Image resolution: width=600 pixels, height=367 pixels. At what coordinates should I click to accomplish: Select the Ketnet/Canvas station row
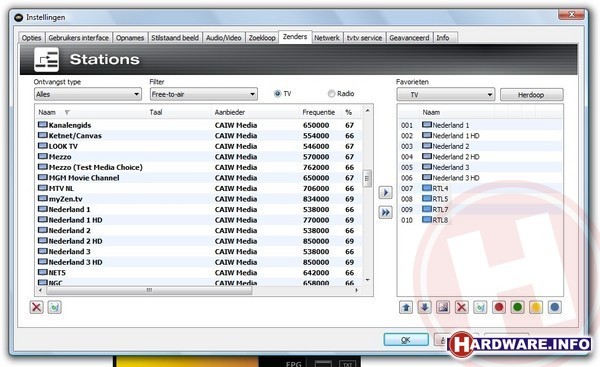[198, 135]
